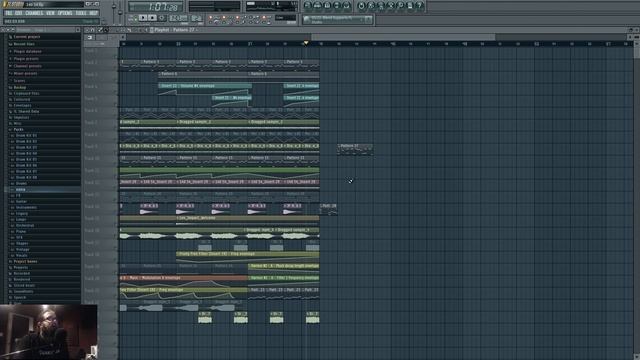Open the EDIT menu
The width and height of the screenshot is (640, 360).
coord(18,13)
